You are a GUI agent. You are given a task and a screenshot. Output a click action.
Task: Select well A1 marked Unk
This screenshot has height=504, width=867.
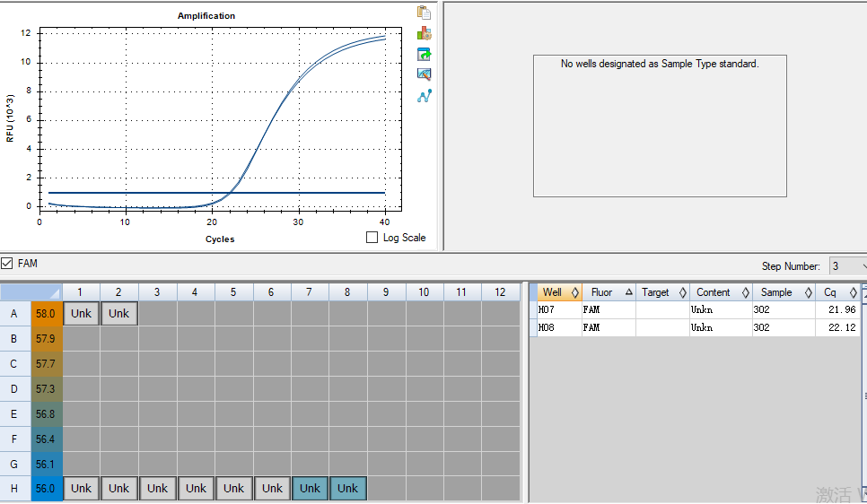pos(82,313)
